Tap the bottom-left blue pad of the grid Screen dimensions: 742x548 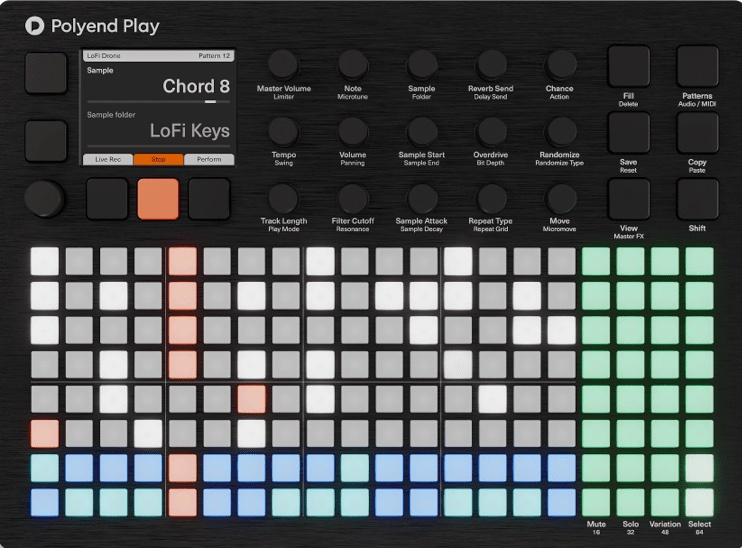(45, 502)
